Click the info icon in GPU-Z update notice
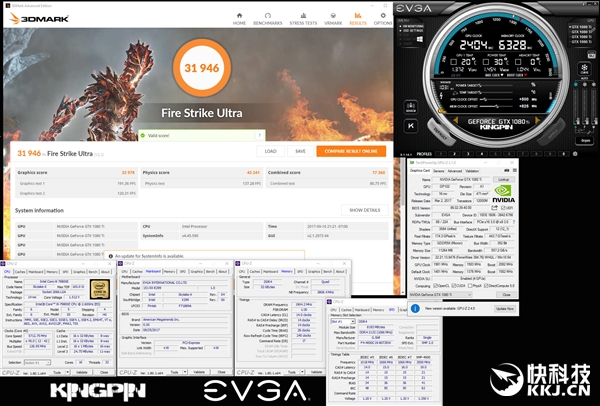This screenshot has width=600, height=406. [x=416, y=308]
